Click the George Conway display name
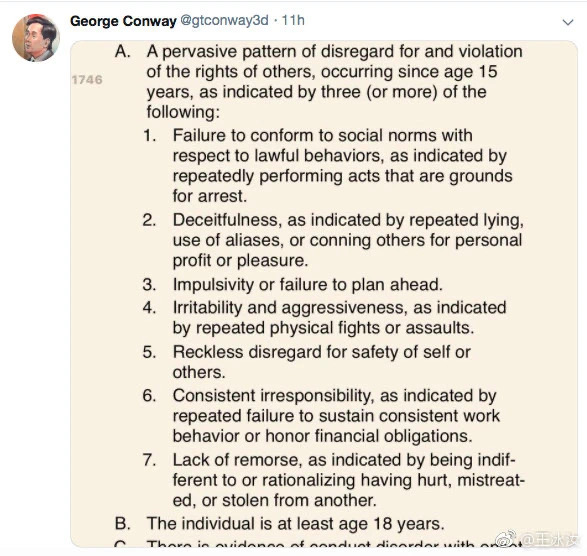This screenshot has width=587, height=556. pos(123,21)
